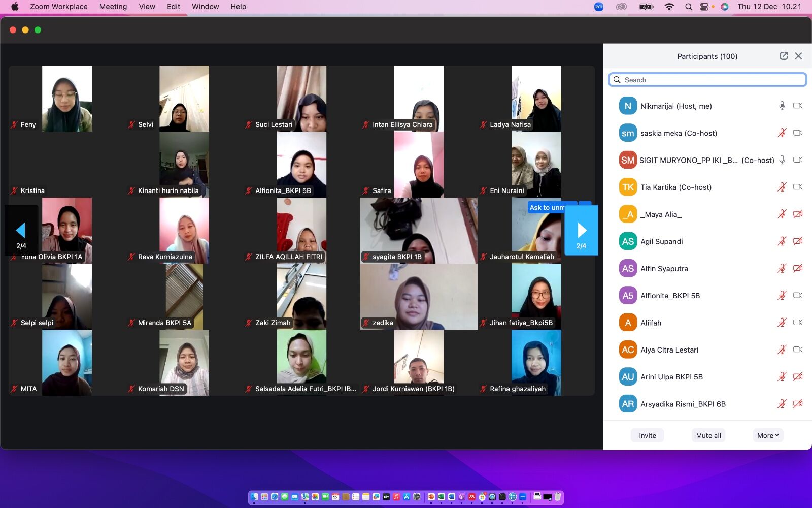Unmute saskia meka's microphone
This screenshot has width=812, height=508.
[x=782, y=133]
